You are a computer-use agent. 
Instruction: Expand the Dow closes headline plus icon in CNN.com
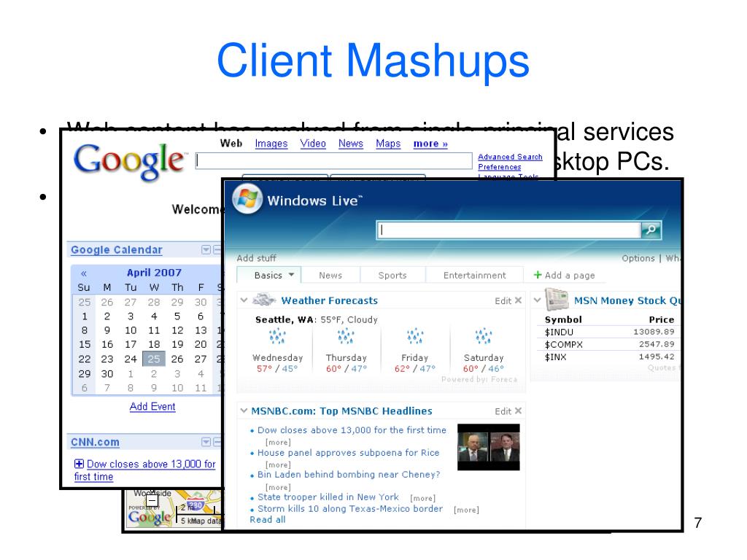[79, 464]
